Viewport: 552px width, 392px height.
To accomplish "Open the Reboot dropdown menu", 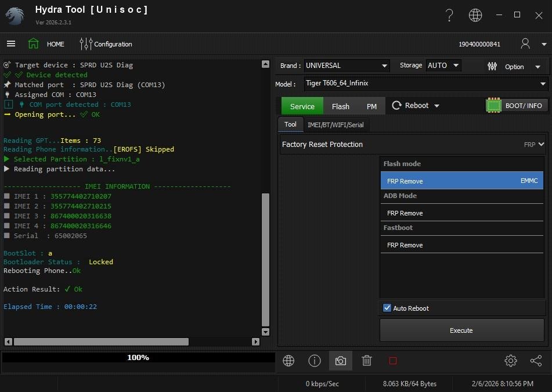I will 416,106.
